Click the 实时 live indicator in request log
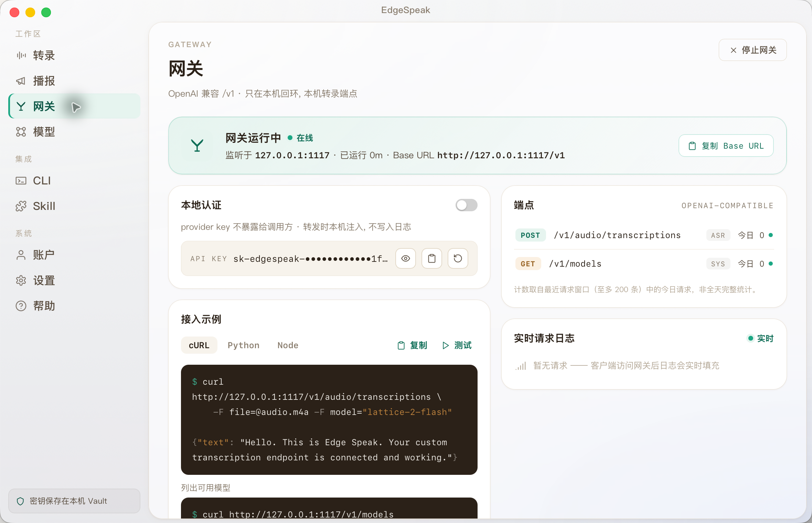 [x=760, y=338]
